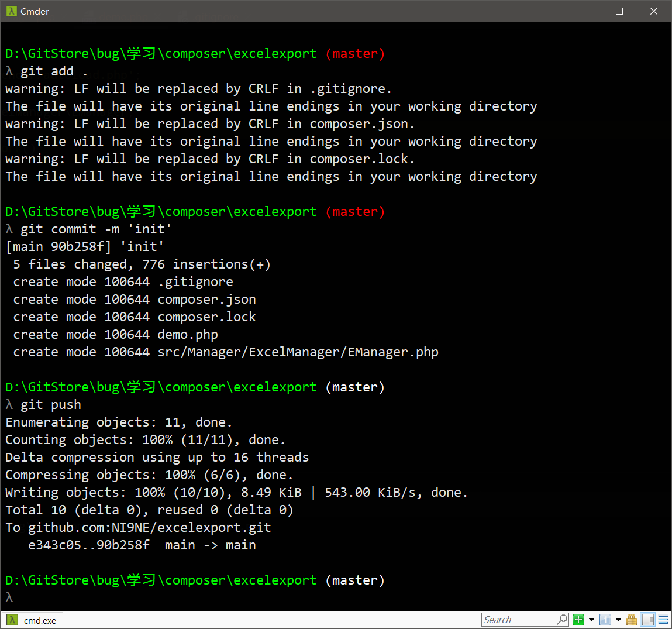
Task: Toggle the padlock to lock the console
Action: coord(631,620)
